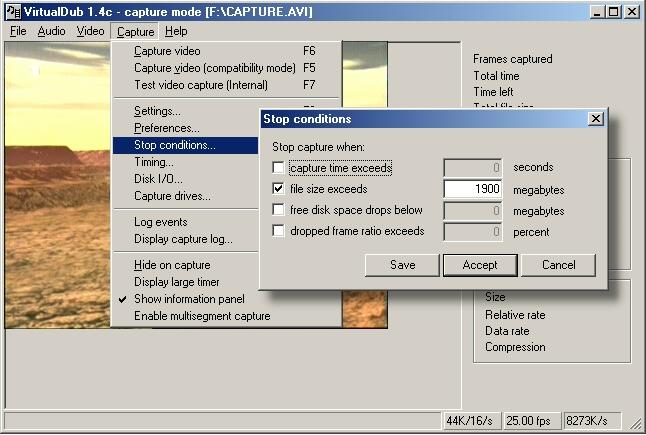646x435 pixels.
Task: Click the Accept button
Action: (x=480, y=265)
